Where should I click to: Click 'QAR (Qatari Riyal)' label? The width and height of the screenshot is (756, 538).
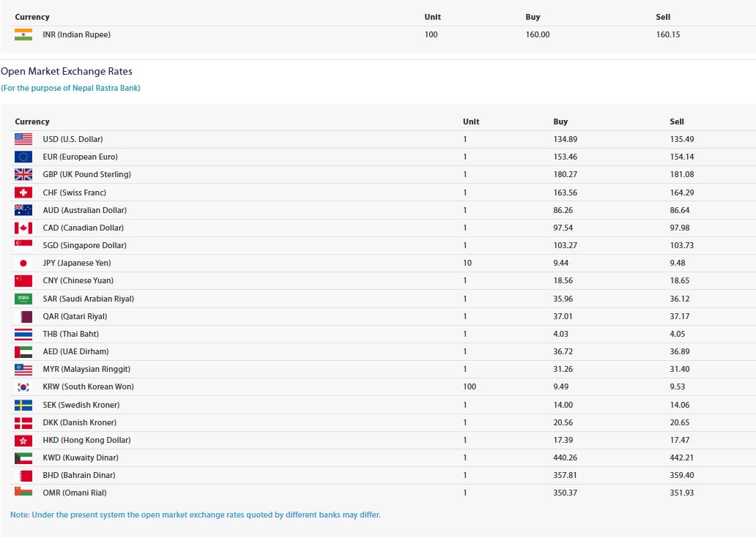pyautogui.click(x=75, y=316)
